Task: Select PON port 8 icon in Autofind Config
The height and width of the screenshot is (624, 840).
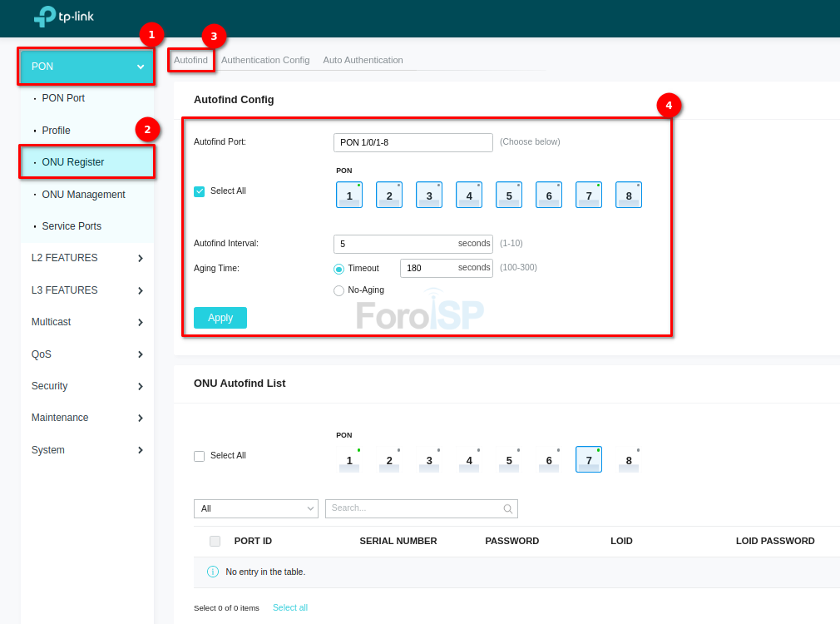Action: pyautogui.click(x=629, y=195)
